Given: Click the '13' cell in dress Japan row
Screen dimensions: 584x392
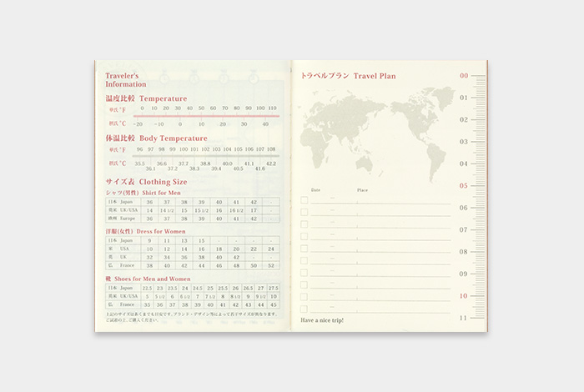Looking at the screenshot, I should tap(184, 241).
